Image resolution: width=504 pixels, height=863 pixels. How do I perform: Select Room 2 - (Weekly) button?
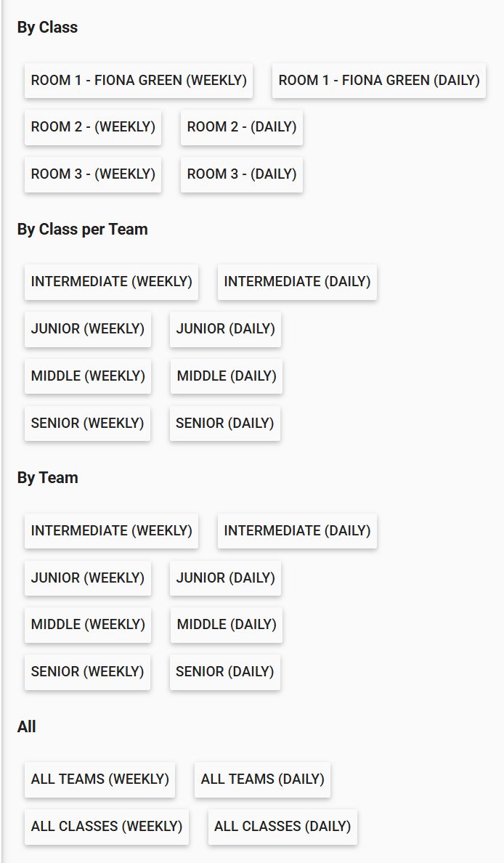pos(93,127)
